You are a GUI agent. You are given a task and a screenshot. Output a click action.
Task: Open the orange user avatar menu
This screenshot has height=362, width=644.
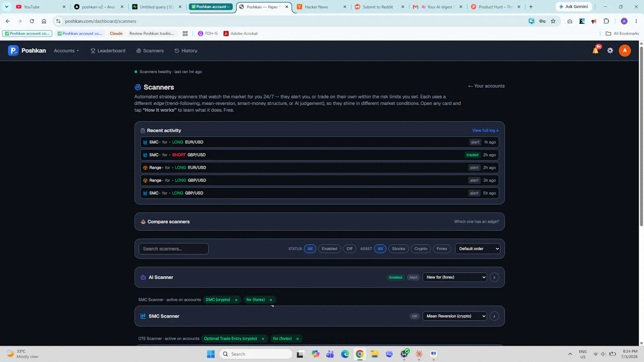[625, 51]
